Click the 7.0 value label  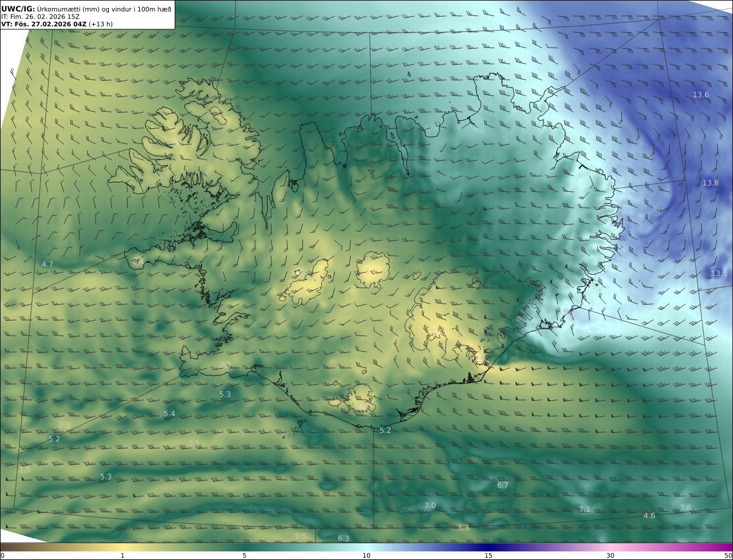[430, 506]
